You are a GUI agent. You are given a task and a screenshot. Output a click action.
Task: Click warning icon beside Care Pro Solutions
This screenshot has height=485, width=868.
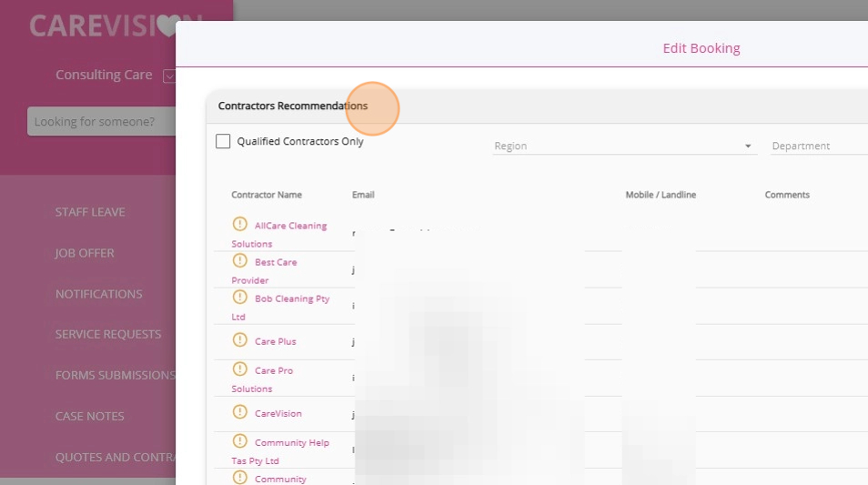click(239, 369)
